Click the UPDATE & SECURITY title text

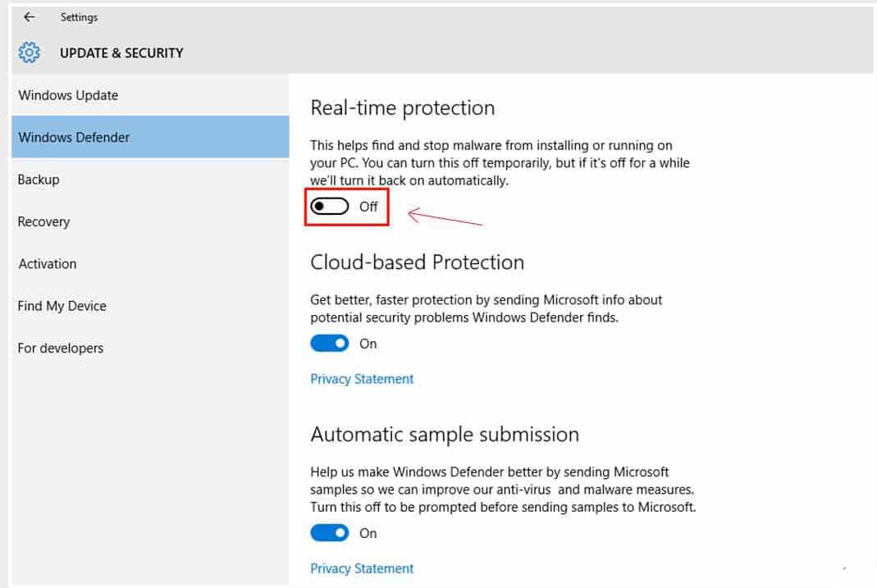(121, 53)
